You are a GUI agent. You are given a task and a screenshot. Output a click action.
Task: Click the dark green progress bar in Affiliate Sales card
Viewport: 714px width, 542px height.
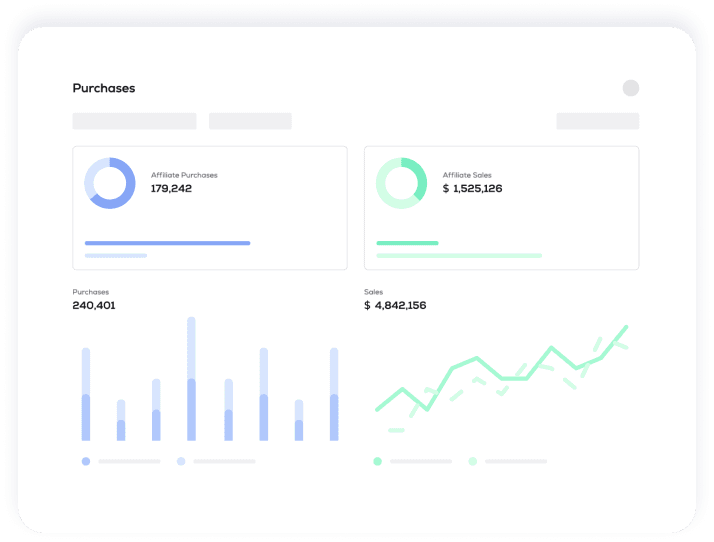coord(407,243)
